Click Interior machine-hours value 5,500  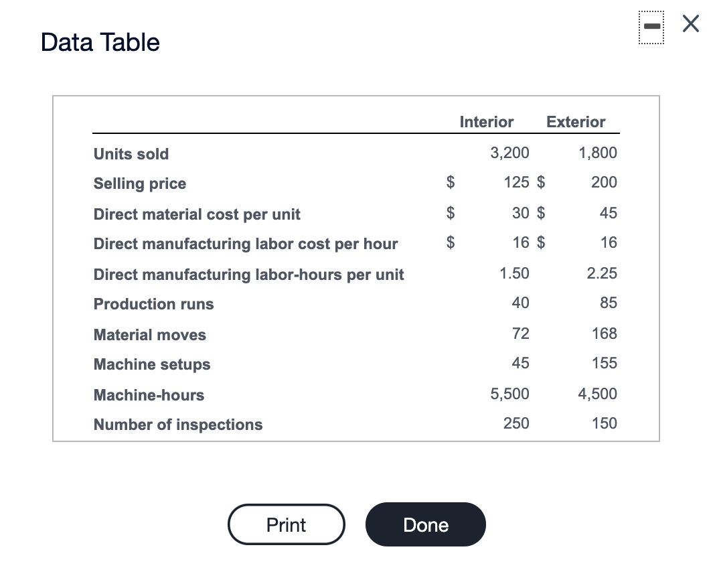pos(509,394)
